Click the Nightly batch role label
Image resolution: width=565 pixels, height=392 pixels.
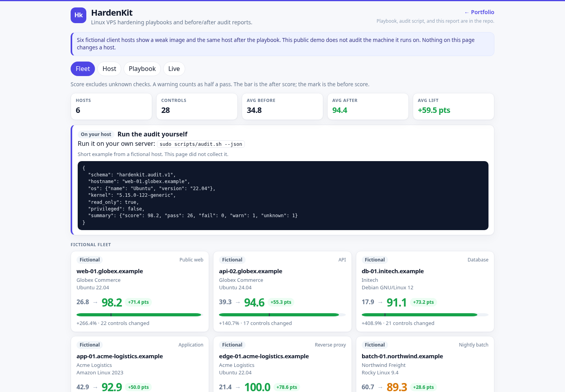click(474, 345)
